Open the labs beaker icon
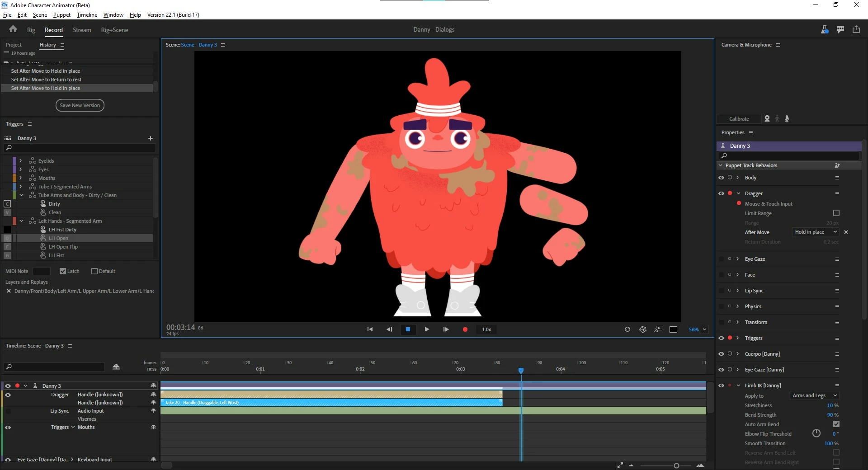 825,29
